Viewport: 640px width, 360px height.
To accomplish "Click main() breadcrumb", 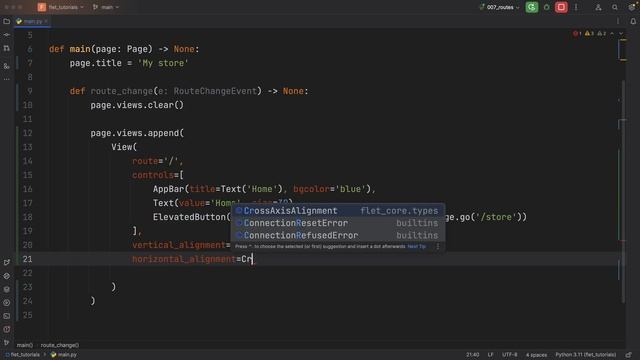I will [24, 345].
